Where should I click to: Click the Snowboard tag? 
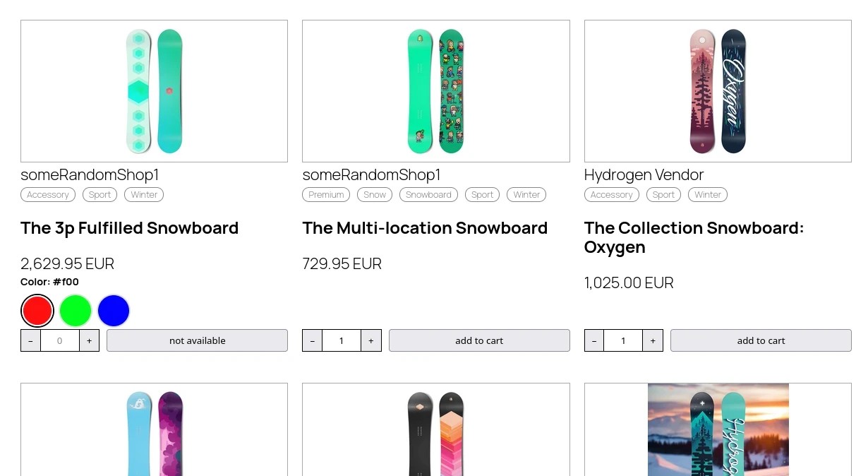click(x=428, y=194)
